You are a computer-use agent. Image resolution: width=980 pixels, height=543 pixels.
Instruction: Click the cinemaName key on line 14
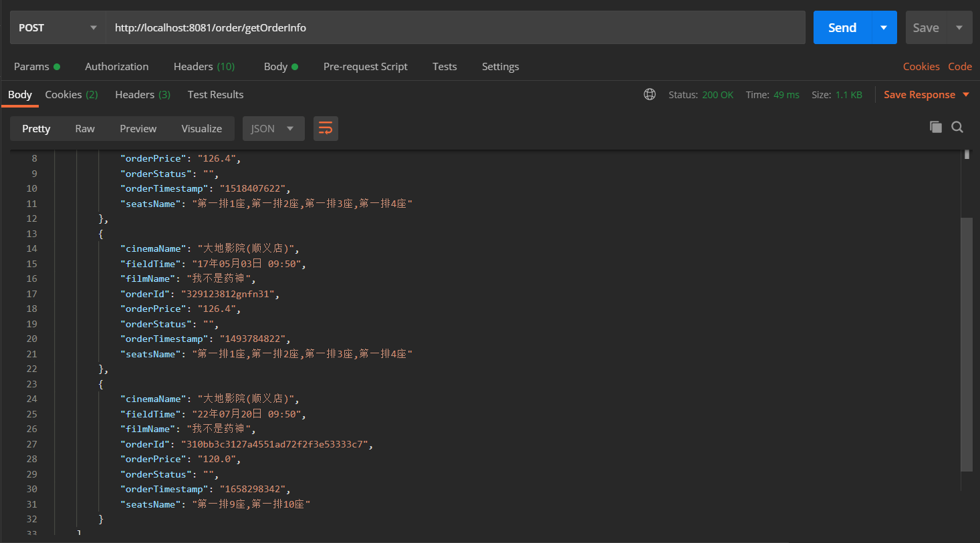click(153, 248)
